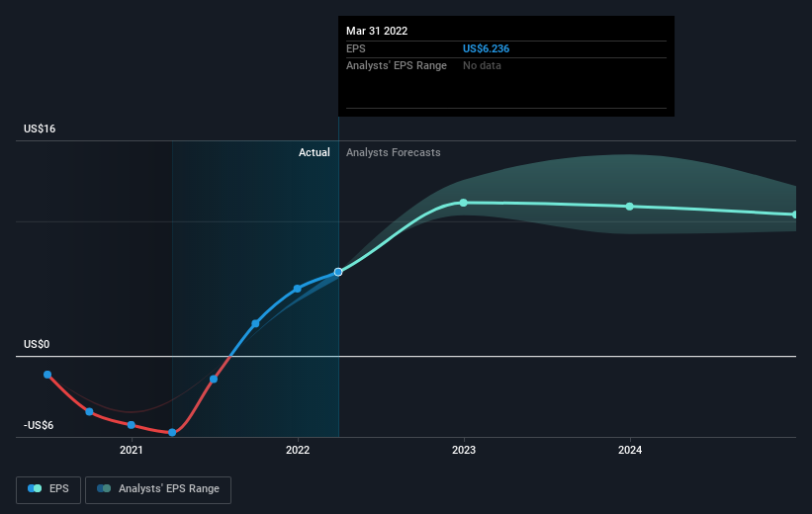Click the 2023 x-axis label
The image size is (812, 514).
pyautogui.click(x=464, y=450)
